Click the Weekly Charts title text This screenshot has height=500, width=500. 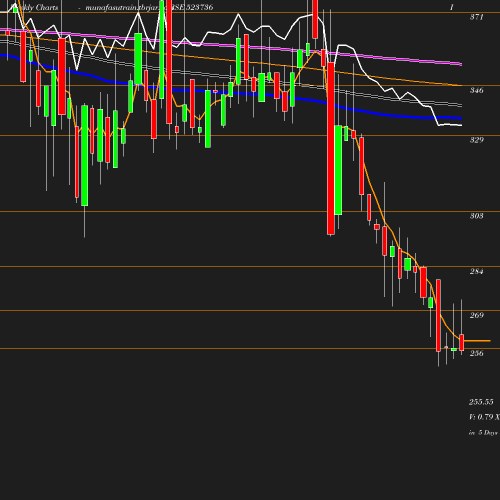click(34, 7)
